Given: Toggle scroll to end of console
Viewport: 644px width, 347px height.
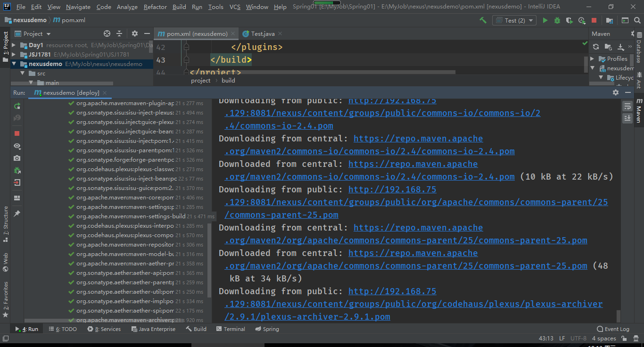Looking at the screenshot, I should point(627,118).
